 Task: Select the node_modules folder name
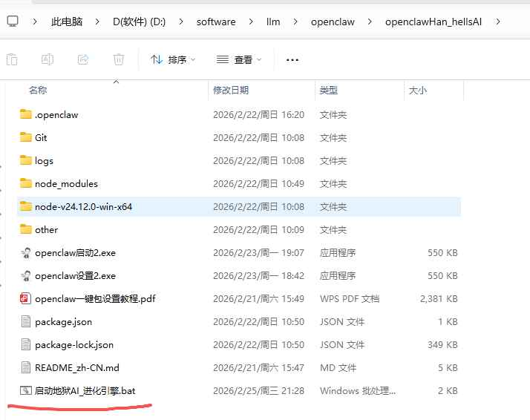click(x=66, y=184)
